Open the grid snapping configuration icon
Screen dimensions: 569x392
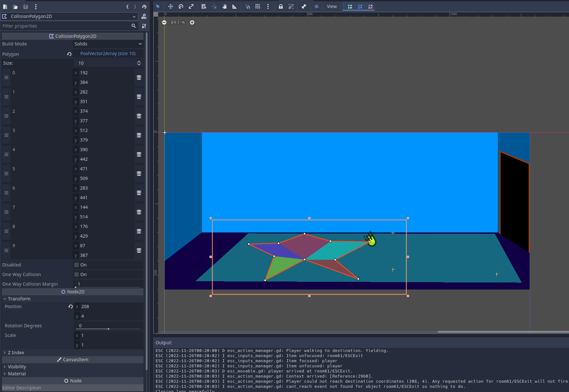point(258,6)
